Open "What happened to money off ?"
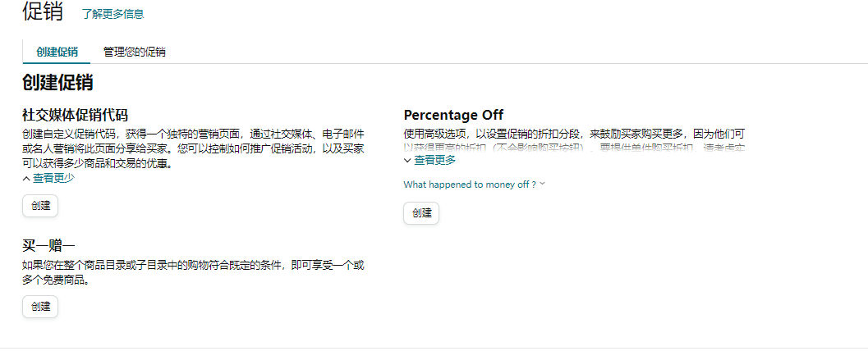Image resolution: width=868 pixels, height=351 pixels. coord(470,185)
